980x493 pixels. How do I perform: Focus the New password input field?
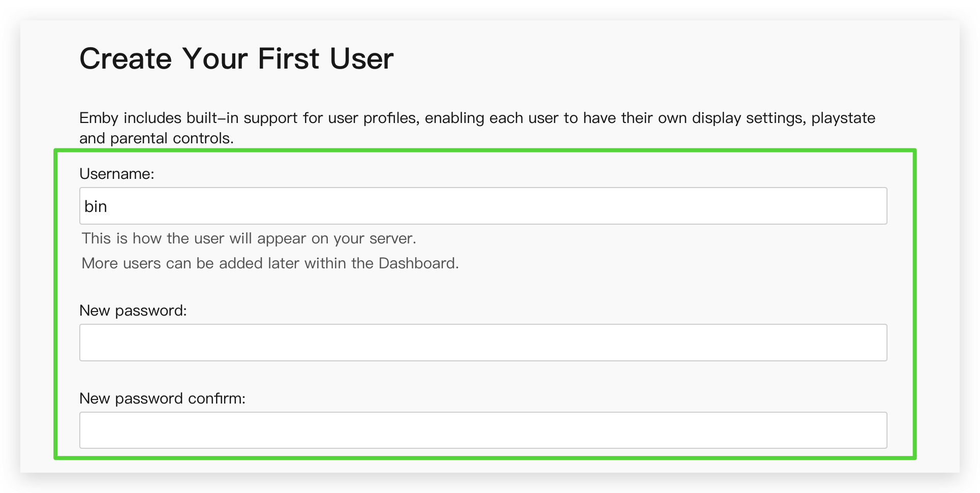click(x=483, y=343)
